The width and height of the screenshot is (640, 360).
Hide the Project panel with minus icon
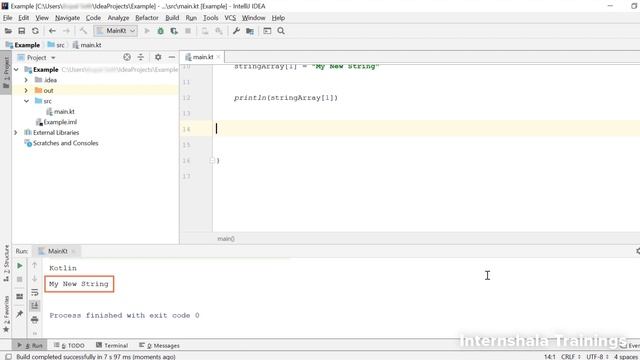(172, 57)
